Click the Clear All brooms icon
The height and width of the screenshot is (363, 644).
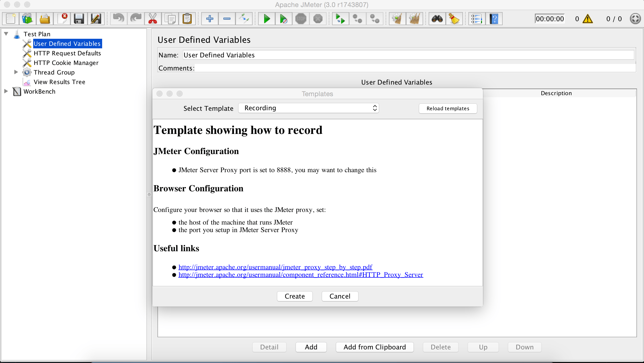tap(414, 19)
